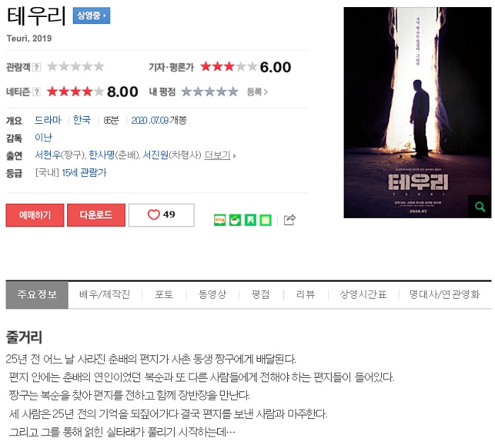Click the red 다운로드 button
The width and height of the screenshot is (495, 448).
pyautogui.click(x=96, y=215)
